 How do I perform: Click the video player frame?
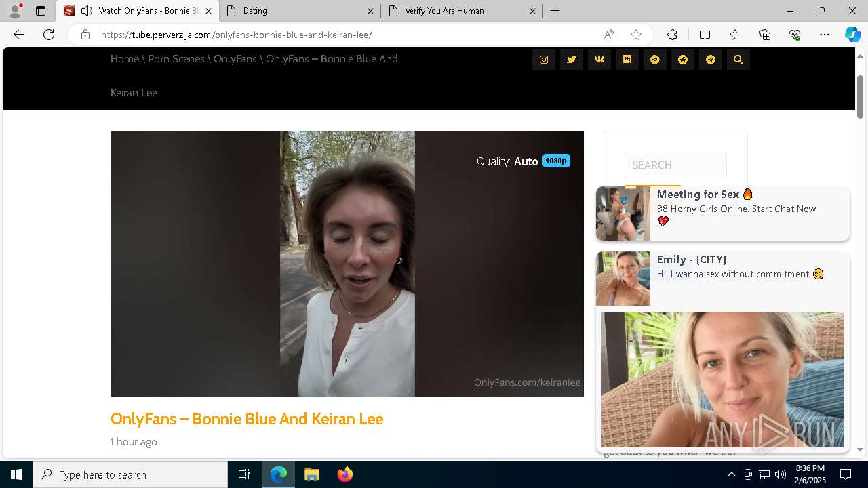click(x=347, y=264)
